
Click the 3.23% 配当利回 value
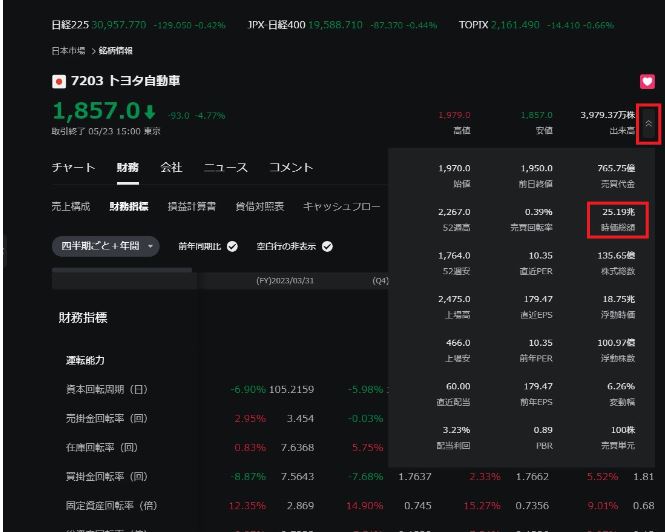pyautogui.click(x=456, y=430)
